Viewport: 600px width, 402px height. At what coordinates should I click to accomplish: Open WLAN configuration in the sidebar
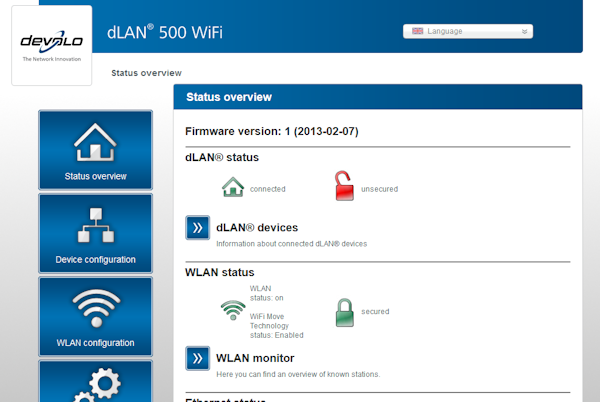click(x=95, y=316)
